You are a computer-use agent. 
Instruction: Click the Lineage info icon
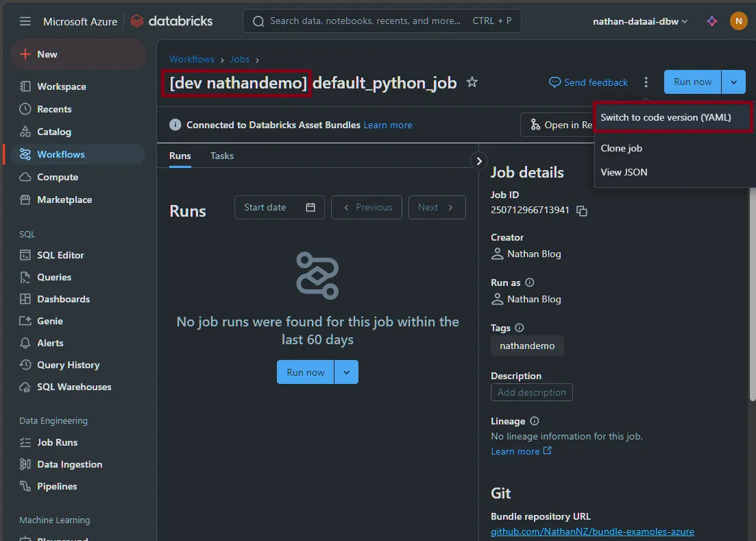click(x=535, y=421)
